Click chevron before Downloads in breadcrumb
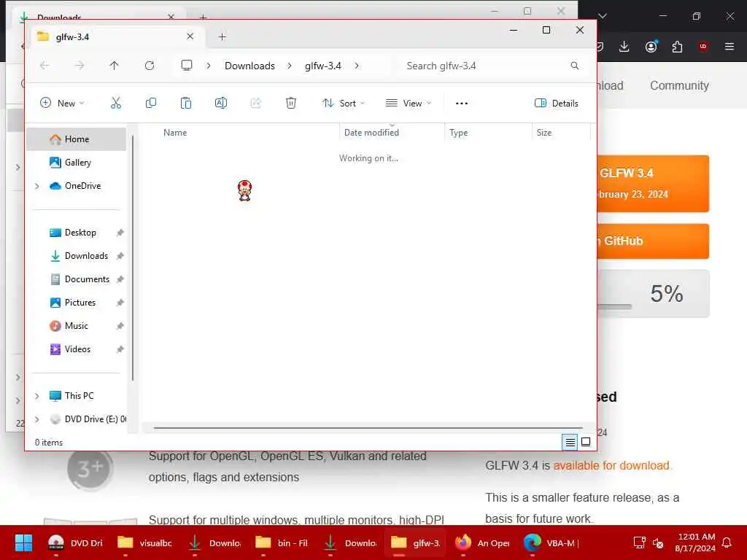This screenshot has height=560, width=747. [x=209, y=66]
